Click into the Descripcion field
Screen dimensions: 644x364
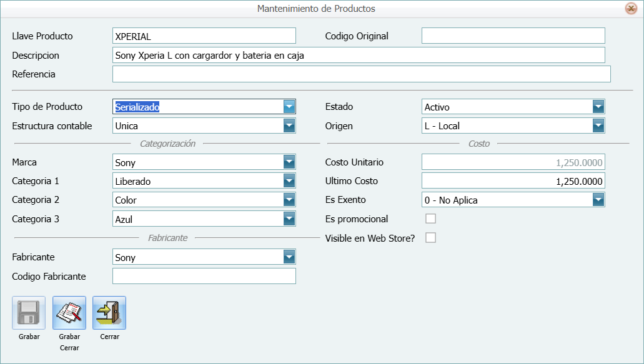click(359, 56)
